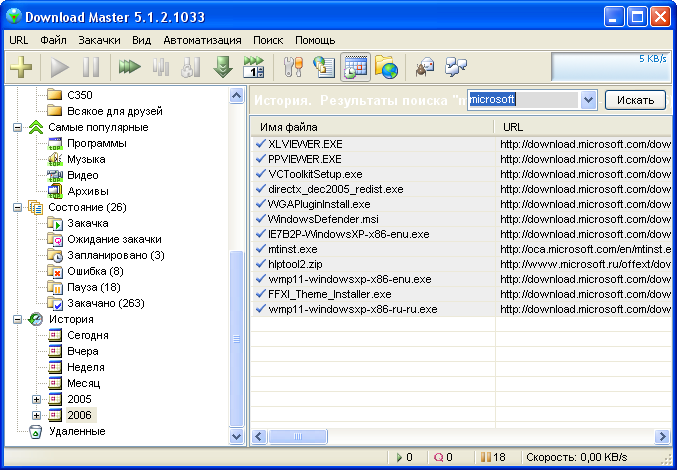Open the Файл menu
This screenshot has height=470, width=677.
54,41
